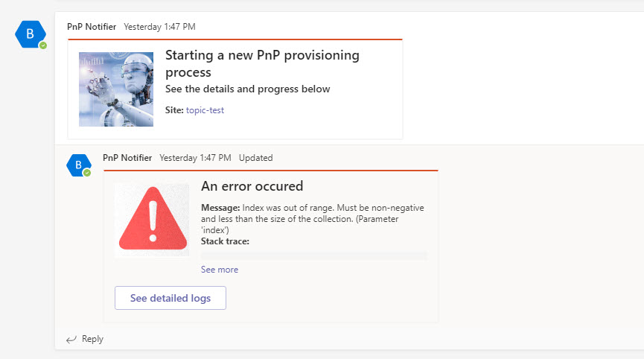
Task: Click the reply arrow icon
Action: click(x=71, y=339)
